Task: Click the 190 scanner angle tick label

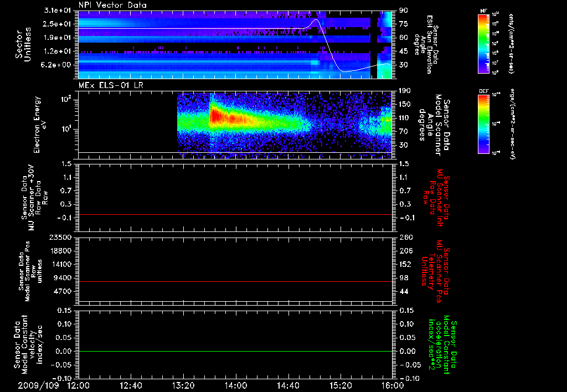Action: [x=405, y=91]
